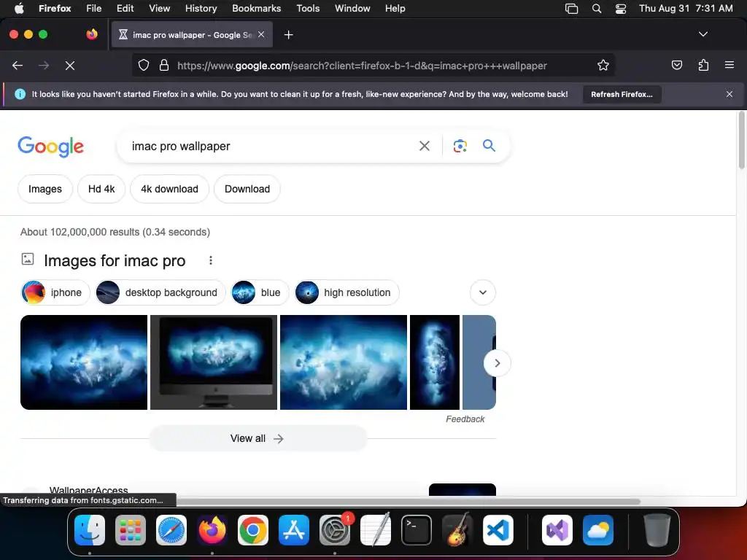Open the File menu

tap(93, 8)
